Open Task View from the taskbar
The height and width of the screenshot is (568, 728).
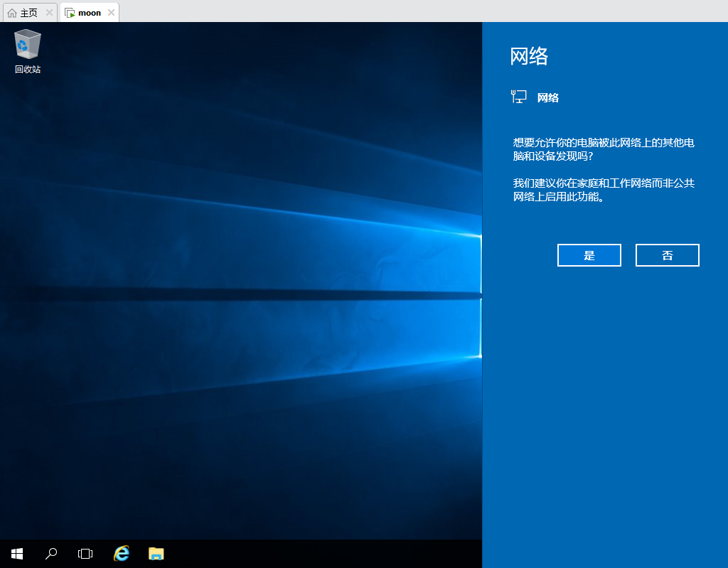pos(85,554)
